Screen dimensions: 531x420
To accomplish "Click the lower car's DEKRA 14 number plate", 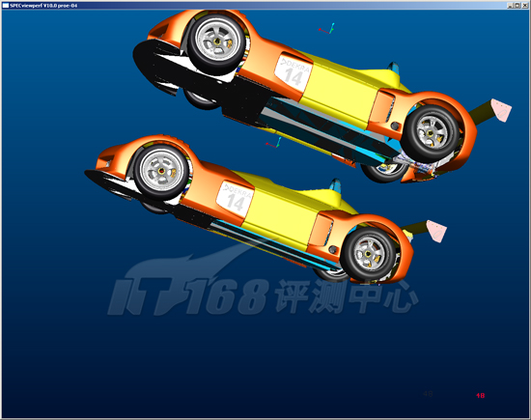I will (x=236, y=200).
